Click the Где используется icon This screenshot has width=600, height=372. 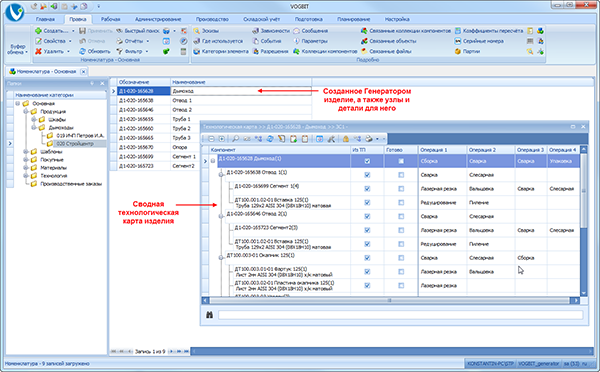coord(197,41)
